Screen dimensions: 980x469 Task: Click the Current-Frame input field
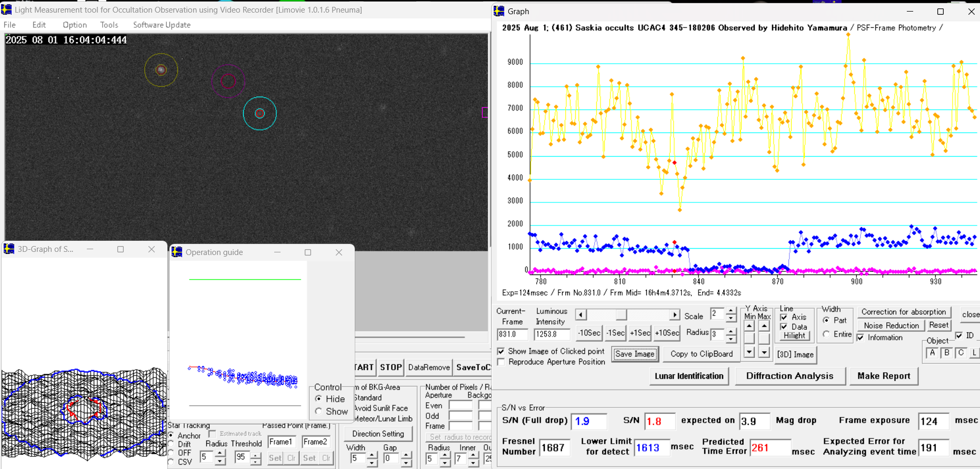512,334
